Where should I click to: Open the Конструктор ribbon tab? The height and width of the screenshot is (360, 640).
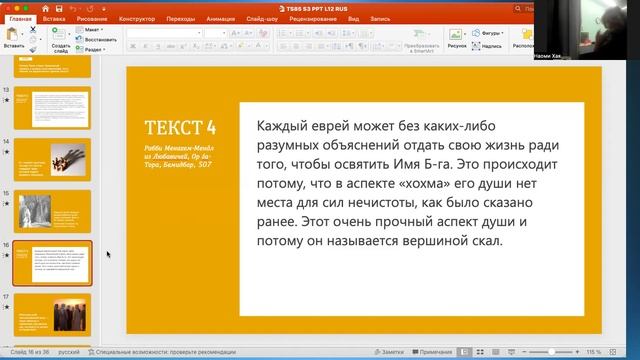point(137,19)
